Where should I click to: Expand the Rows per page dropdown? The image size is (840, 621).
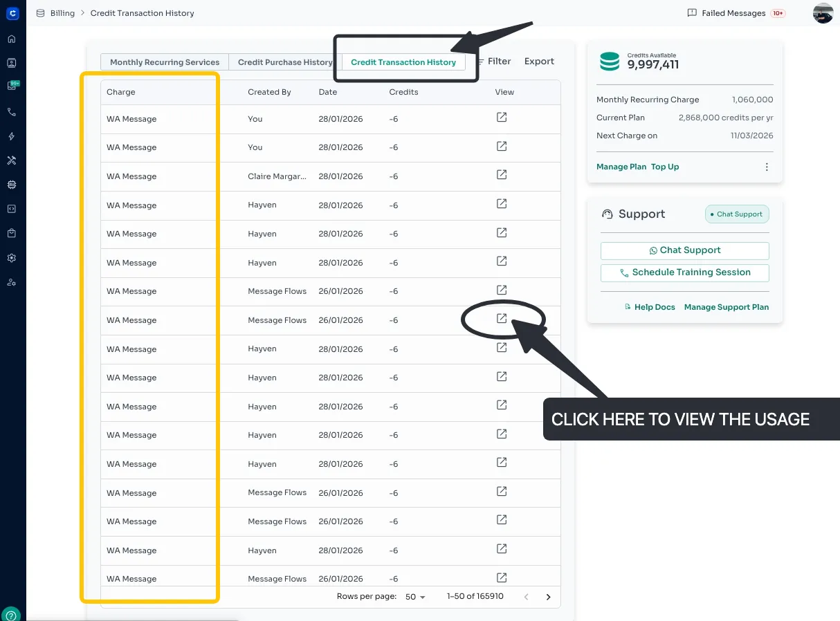[415, 597]
